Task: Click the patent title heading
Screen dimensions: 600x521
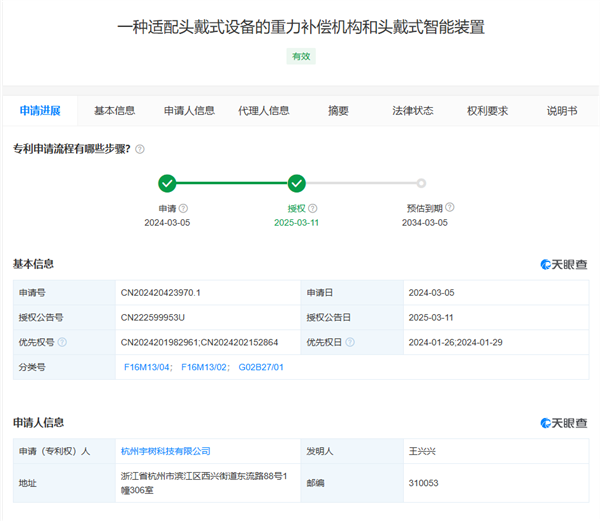Action: [301, 28]
